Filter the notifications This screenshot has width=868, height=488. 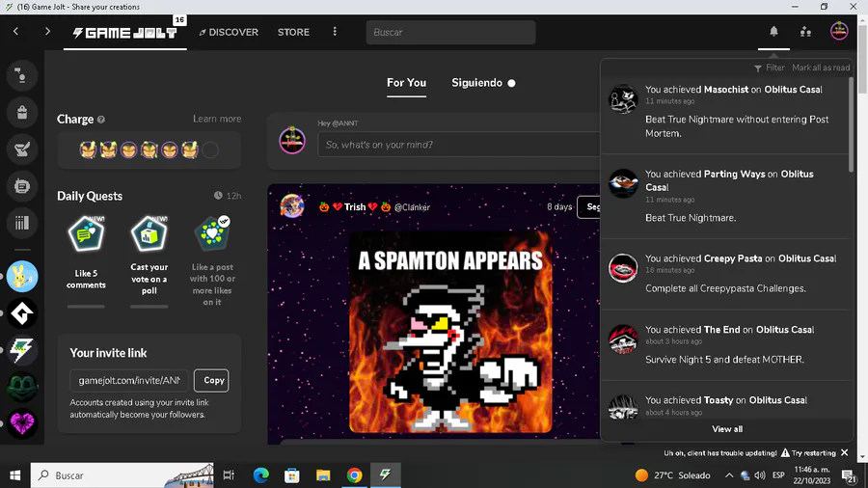[x=769, y=68]
